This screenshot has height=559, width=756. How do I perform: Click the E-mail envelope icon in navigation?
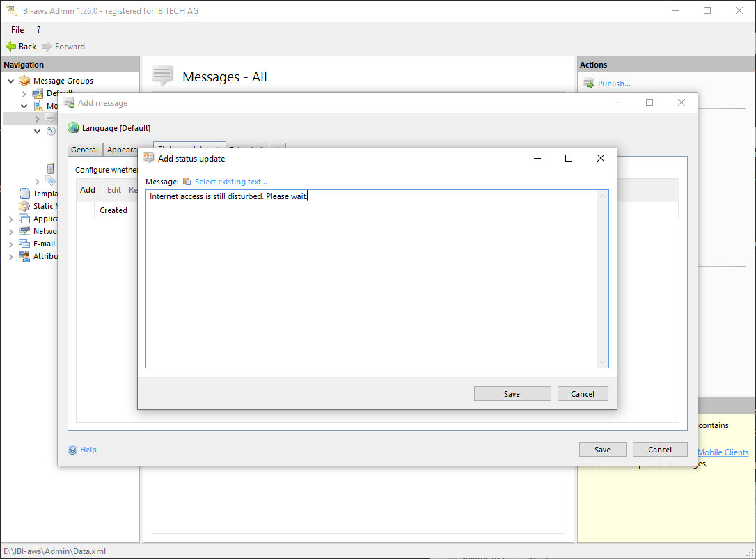24,244
